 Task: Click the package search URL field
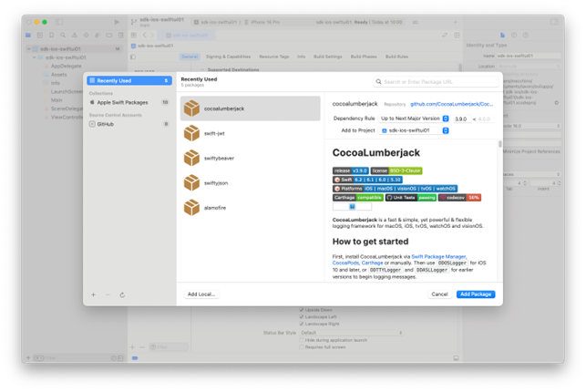pyautogui.click(x=436, y=82)
